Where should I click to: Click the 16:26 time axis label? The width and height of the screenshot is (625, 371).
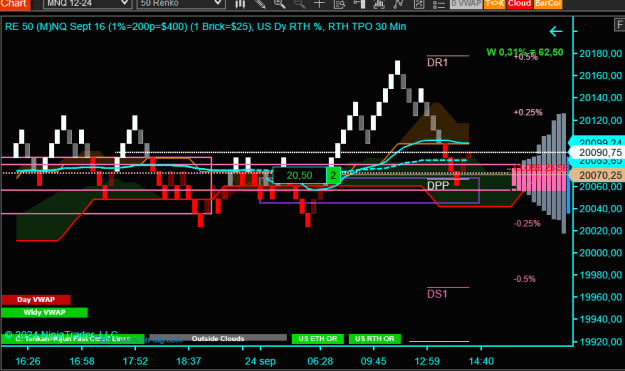point(28,361)
